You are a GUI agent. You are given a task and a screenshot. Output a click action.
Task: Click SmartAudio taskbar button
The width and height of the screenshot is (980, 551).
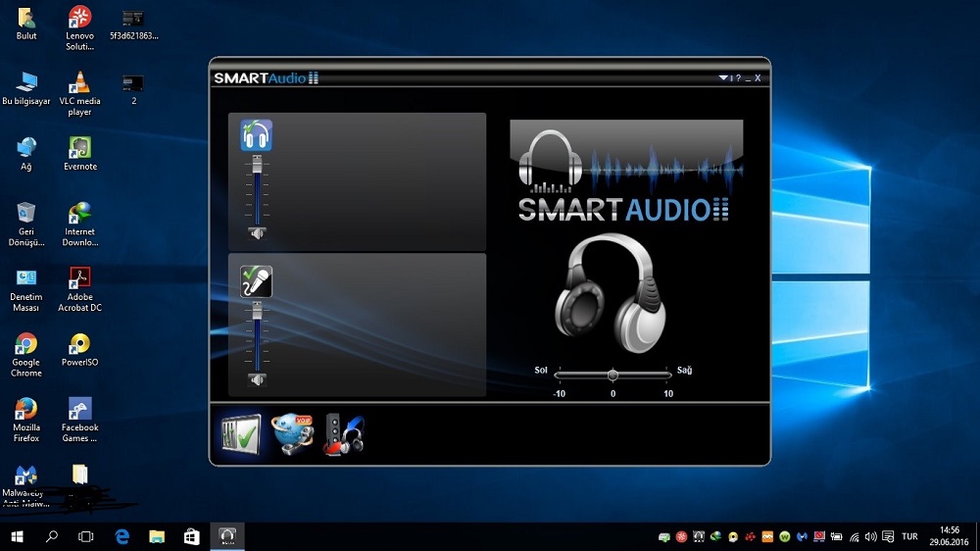click(x=227, y=536)
